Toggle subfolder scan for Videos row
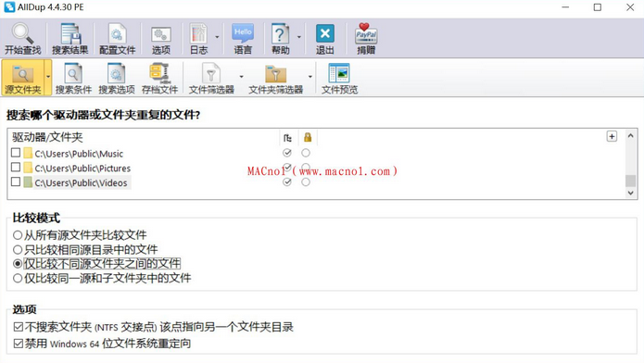 [x=287, y=181]
